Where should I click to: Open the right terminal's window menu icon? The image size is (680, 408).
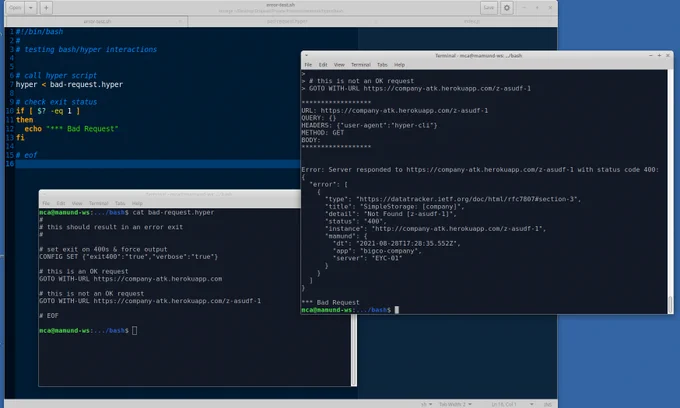point(306,55)
